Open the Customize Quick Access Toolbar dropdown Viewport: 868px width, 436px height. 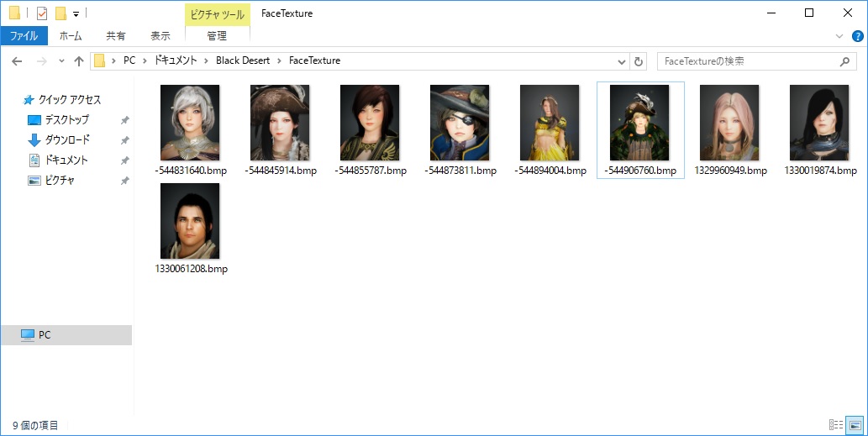(76, 13)
